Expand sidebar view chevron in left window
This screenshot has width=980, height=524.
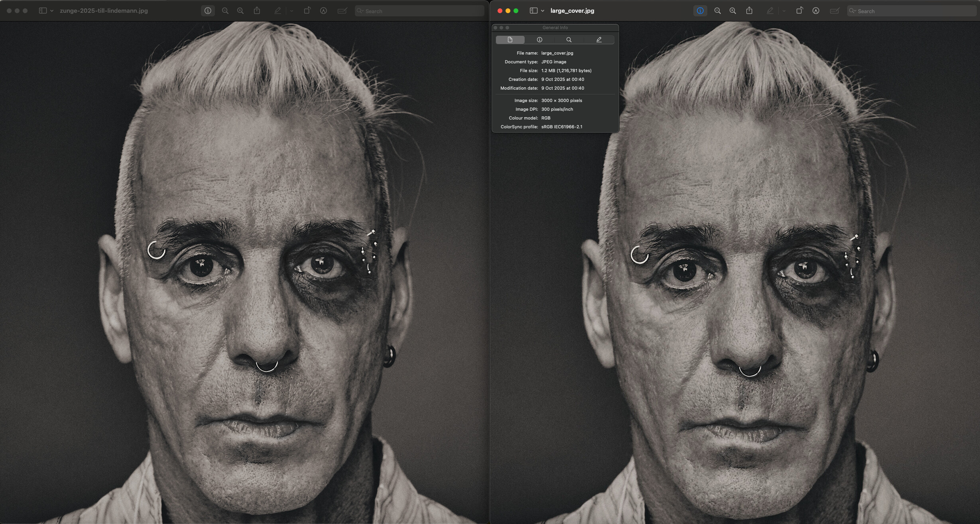coord(52,11)
